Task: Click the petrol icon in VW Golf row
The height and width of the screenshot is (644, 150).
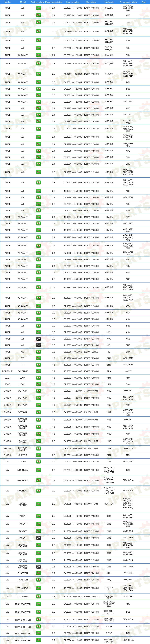Action: (38, 461)
